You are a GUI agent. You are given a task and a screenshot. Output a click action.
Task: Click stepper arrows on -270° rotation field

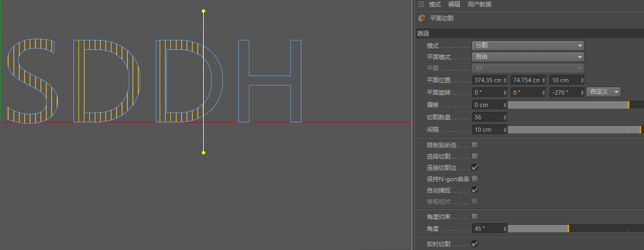coord(582,92)
